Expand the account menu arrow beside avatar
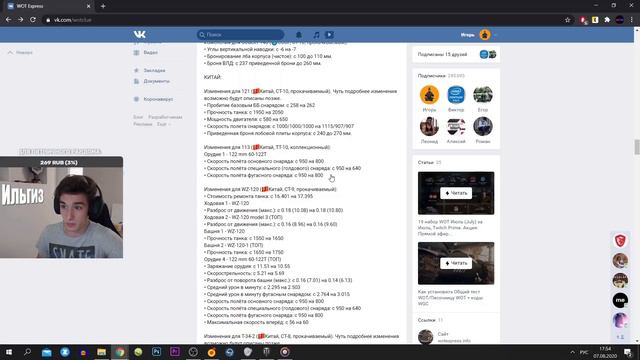 click(x=495, y=35)
